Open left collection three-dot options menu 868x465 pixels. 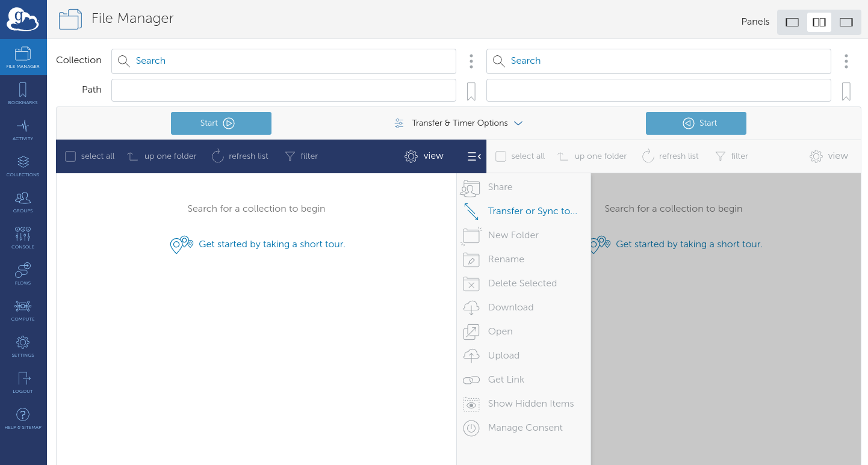[471, 61]
